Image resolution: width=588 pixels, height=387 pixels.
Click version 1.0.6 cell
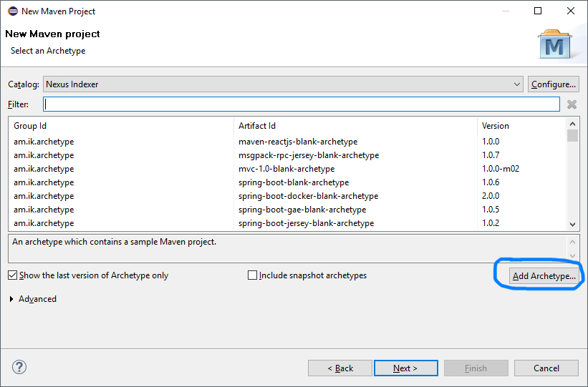pyautogui.click(x=491, y=182)
